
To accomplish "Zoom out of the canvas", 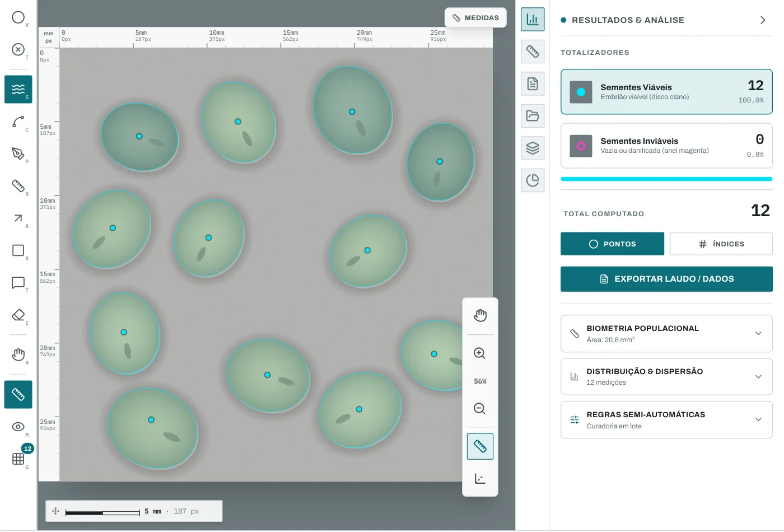I will (x=480, y=408).
